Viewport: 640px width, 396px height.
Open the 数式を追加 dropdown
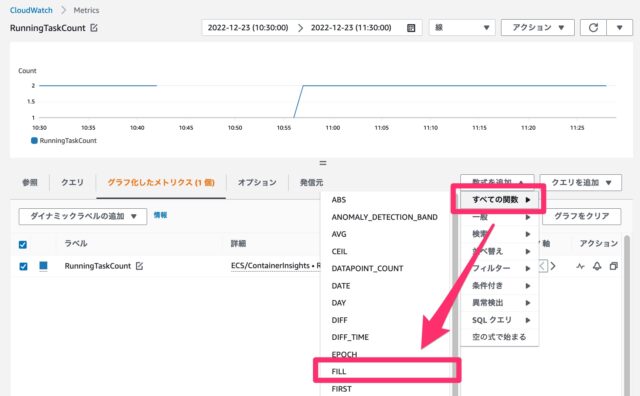(497, 182)
